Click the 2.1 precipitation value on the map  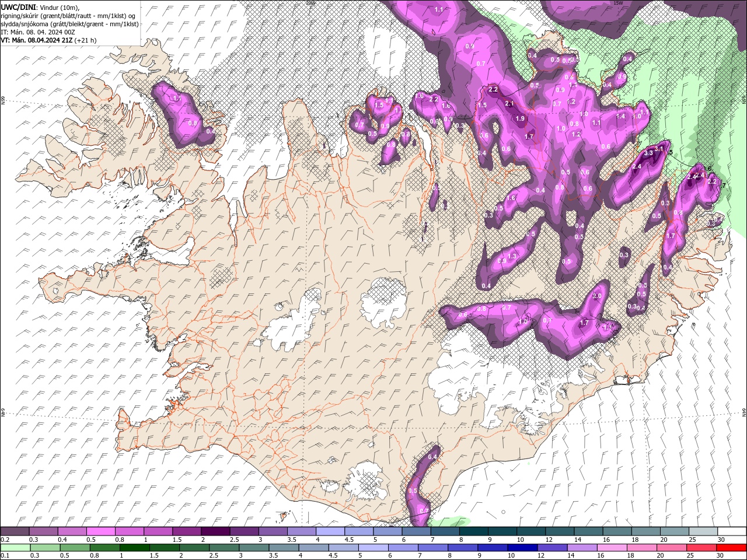(509, 103)
